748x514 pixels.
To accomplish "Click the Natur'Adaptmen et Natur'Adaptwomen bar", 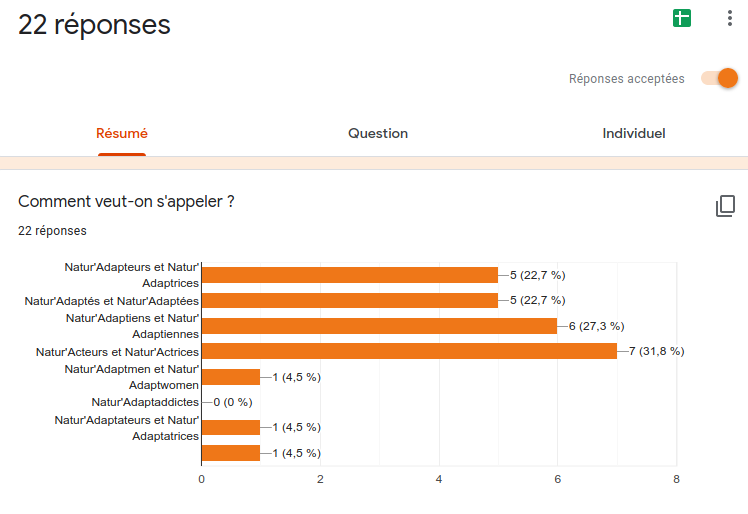I will click(231, 377).
